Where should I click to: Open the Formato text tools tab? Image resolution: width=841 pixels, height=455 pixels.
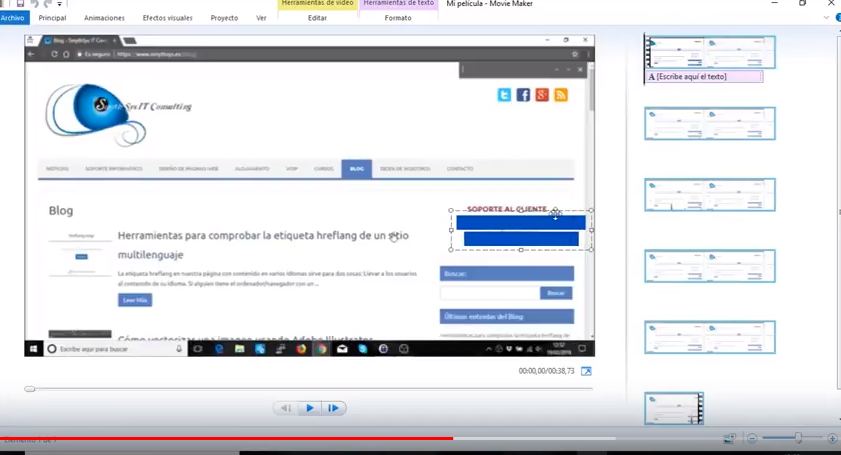pyautogui.click(x=398, y=18)
